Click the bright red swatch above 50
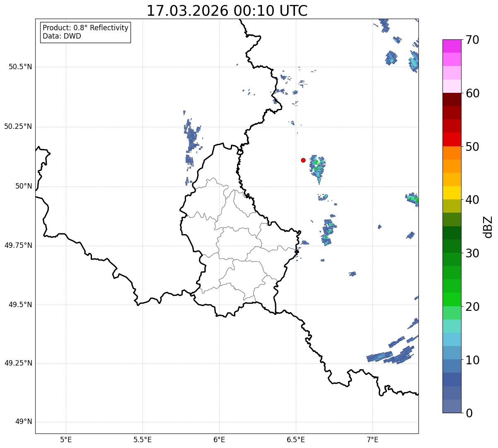498x448 pixels. click(x=452, y=140)
